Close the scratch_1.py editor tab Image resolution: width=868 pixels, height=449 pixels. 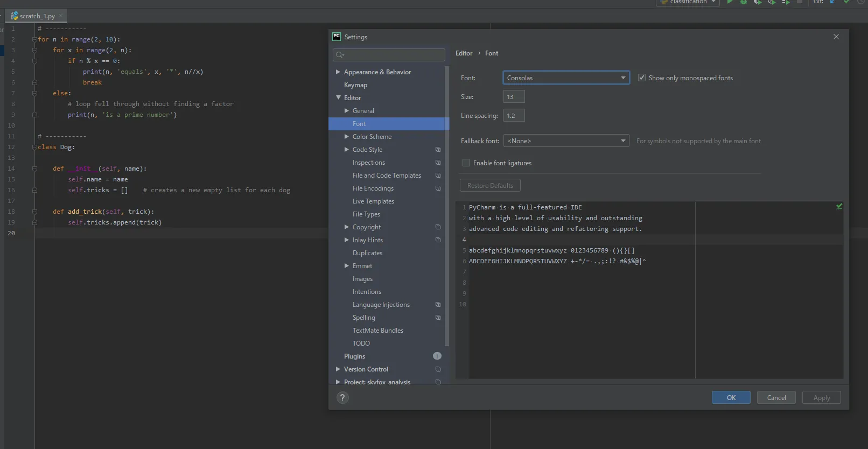pos(61,16)
